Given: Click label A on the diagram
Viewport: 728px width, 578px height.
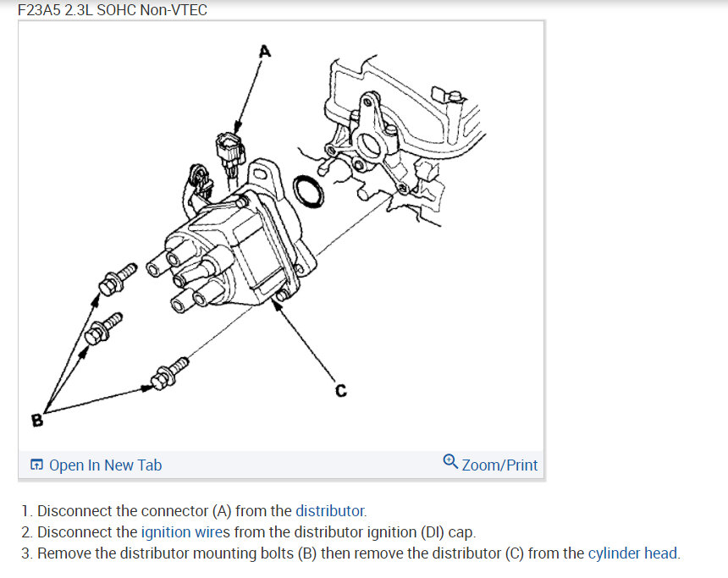Looking at the screenshot, I should click(x=265, y=51).
